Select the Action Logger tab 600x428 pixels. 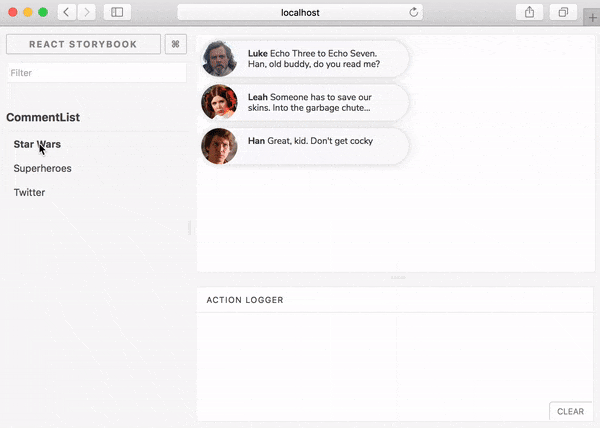(245, 300)
